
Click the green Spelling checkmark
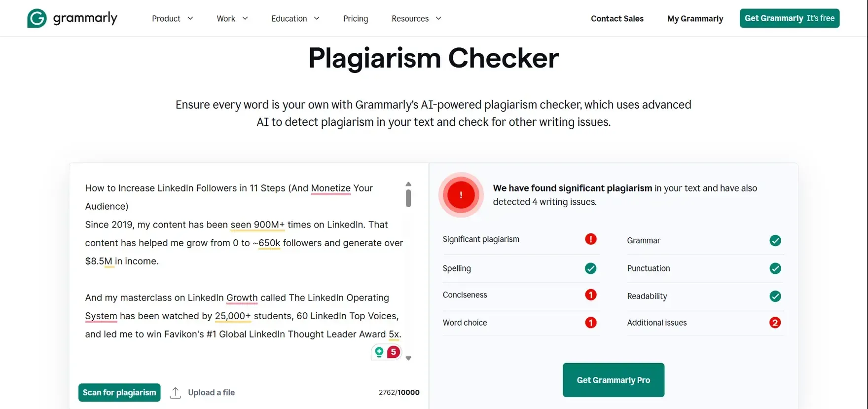590,268
